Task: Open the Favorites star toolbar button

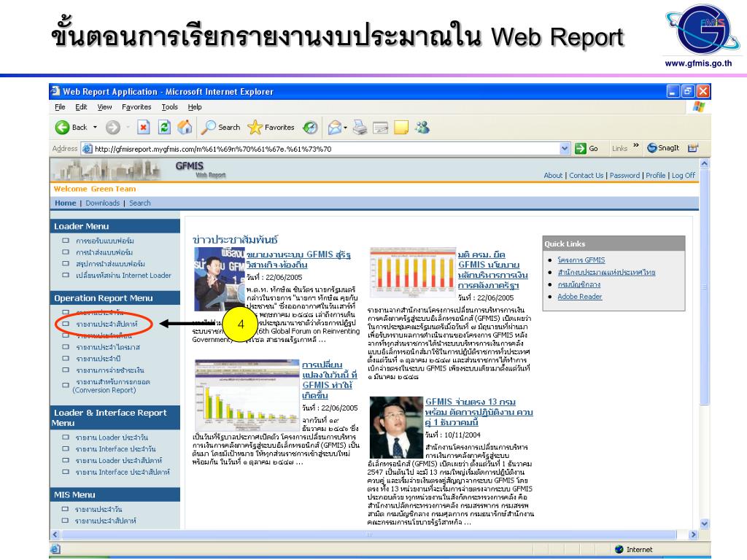Action: (x=271, y=127)
